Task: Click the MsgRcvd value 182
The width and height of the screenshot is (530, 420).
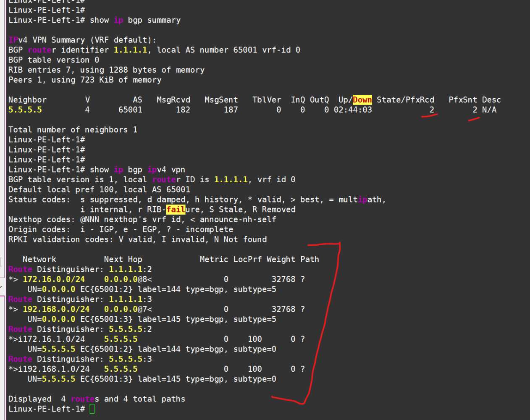Action: [183, 110]
